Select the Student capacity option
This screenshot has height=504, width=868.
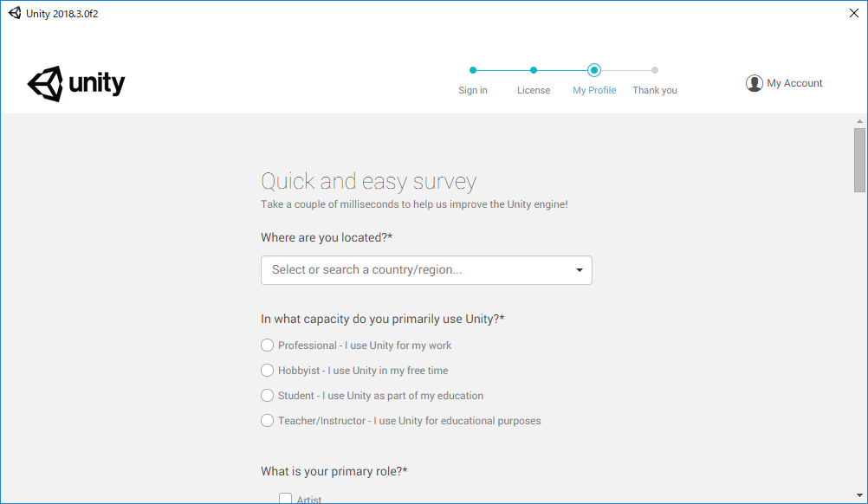coord(268,395)
